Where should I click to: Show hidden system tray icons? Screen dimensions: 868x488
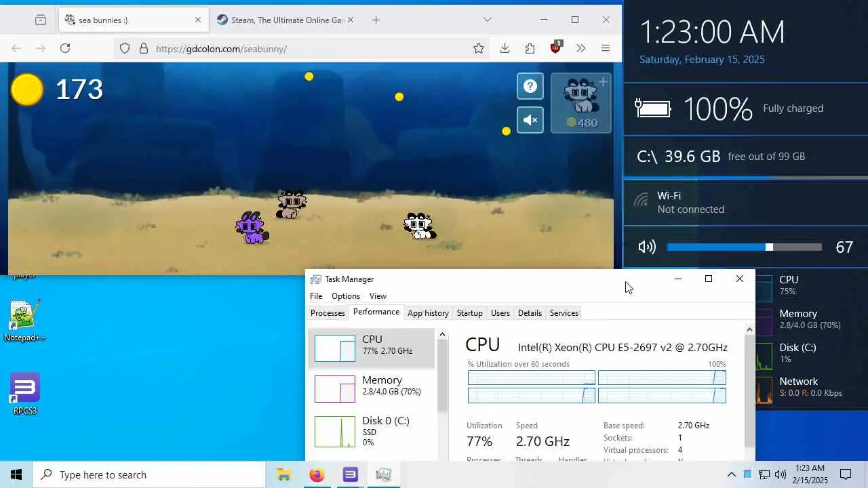click(x=731, y=474)
